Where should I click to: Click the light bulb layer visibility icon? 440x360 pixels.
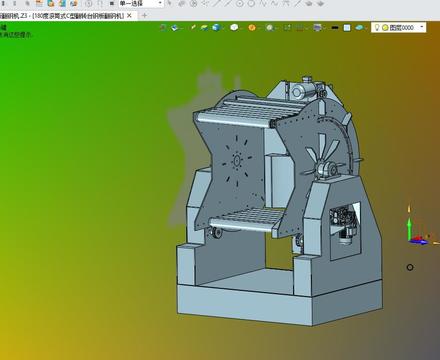pyautogui.click(x=377, y=27)
